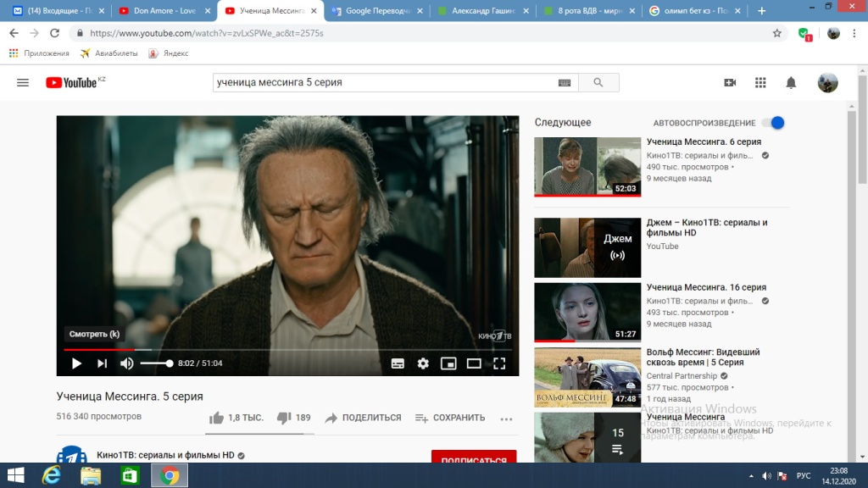This screenshot has width=868, height=488.
Task: Open thumbnail of Ученица Мессинга. 6 серия
Action: click(x=587, y=167)
